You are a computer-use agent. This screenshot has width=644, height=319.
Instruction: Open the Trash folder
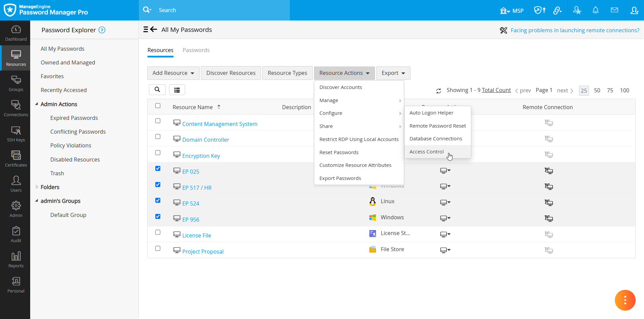tap(57, 173)
